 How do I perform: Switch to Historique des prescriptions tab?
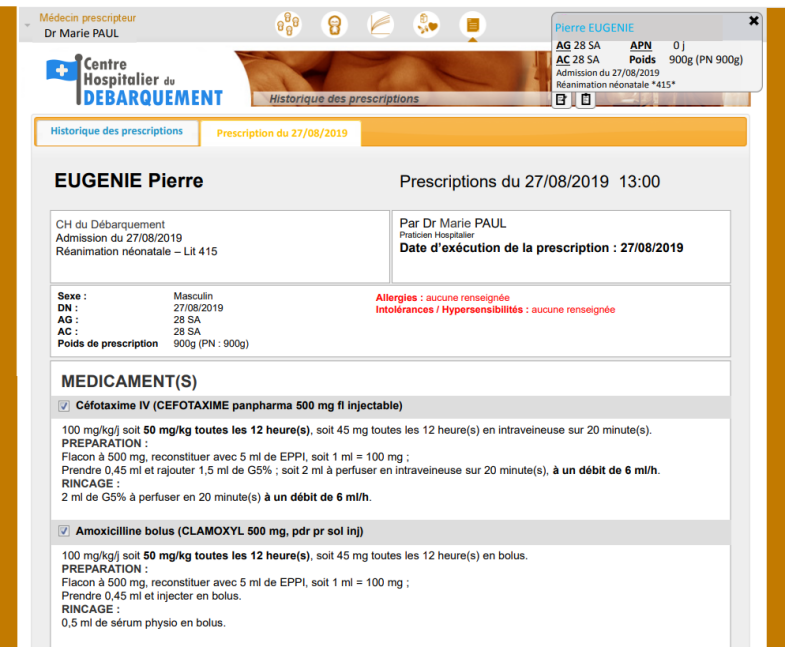(117, 131)
